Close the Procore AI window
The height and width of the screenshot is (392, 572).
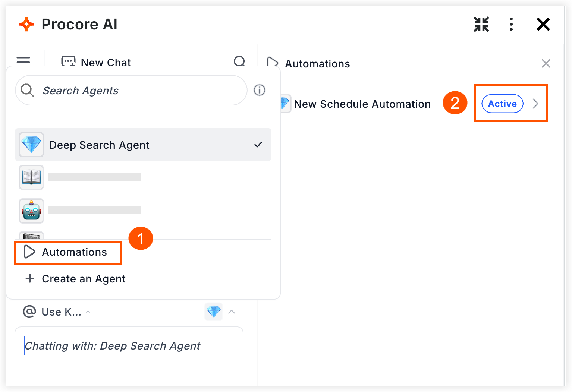[x=543, y=25]
